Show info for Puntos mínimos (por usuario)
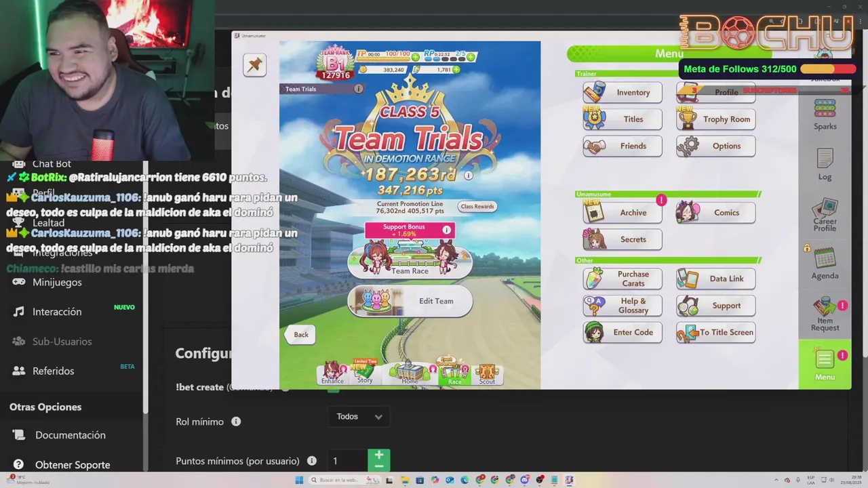The width and height of the screenshot is (868, 488). (312, 461)
